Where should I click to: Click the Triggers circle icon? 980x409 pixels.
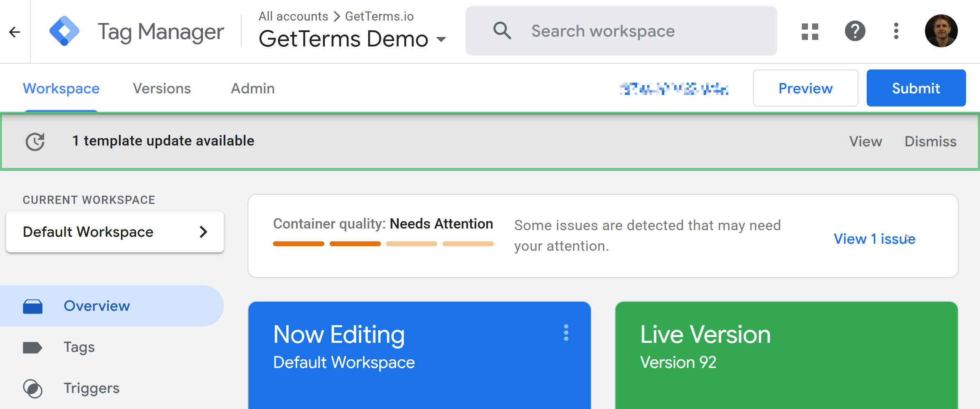pos(33,388)
